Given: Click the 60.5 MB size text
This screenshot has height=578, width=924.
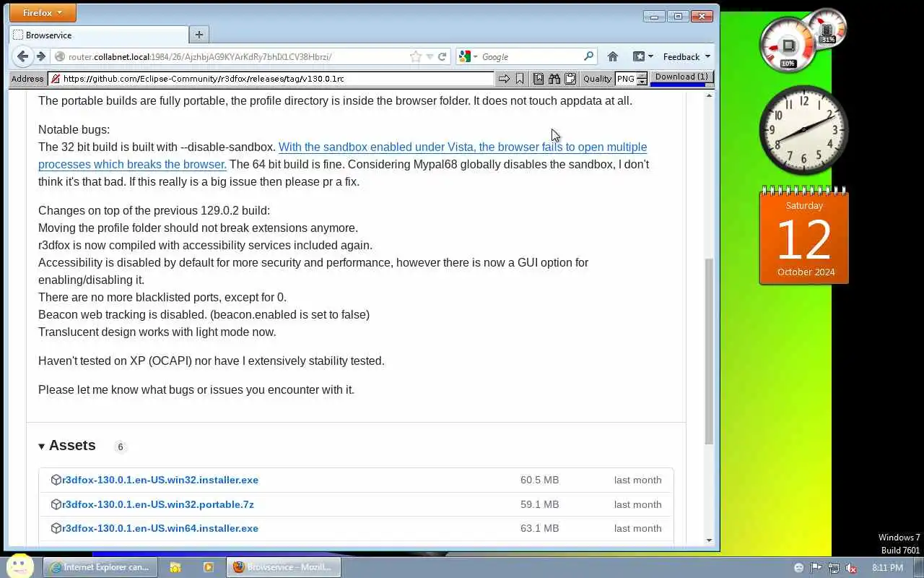Looking at the screenshot, I should (x=539, y=480).
